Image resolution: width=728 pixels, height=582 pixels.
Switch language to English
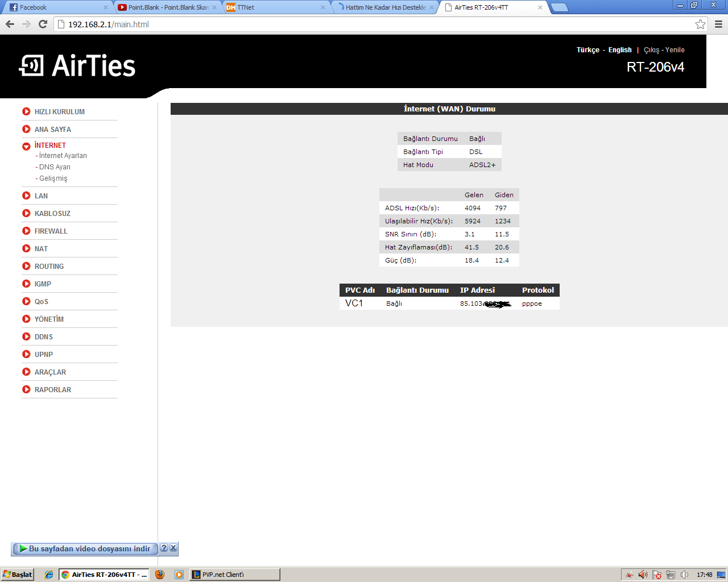(620, 50)
